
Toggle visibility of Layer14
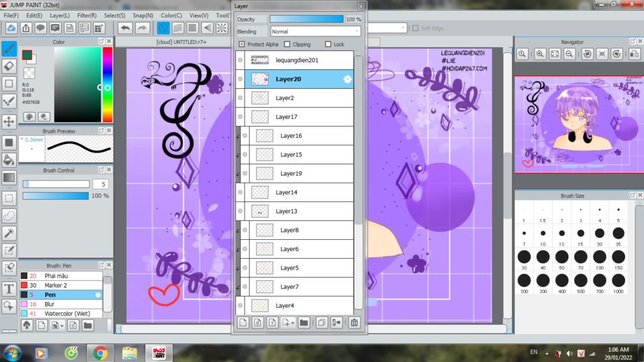[240, 193]
